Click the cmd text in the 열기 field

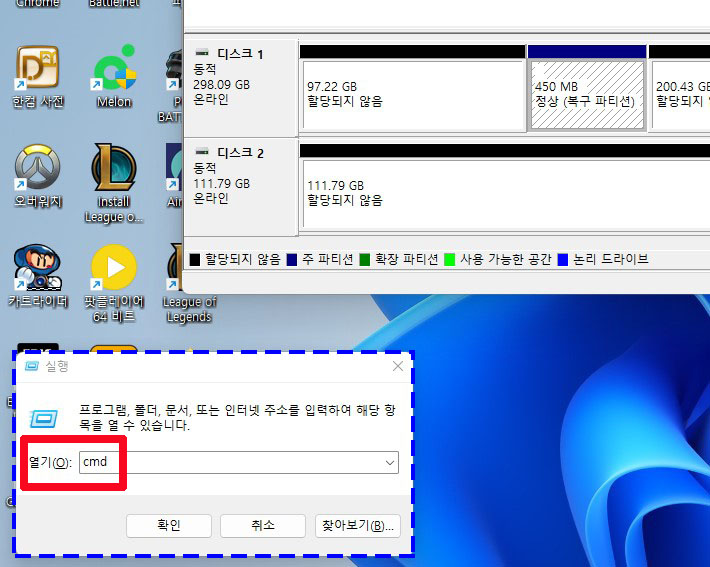(95, 461)
